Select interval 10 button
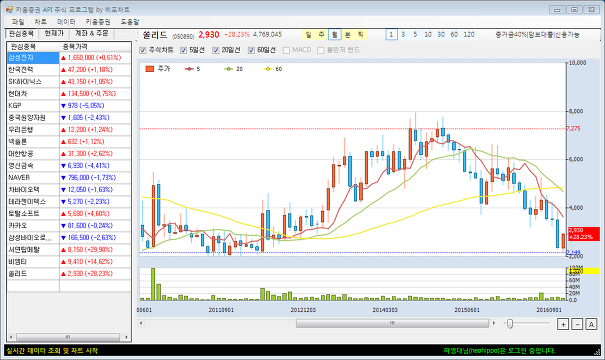Viewport: 605px width, 360px height. click(x=428, y=35)
